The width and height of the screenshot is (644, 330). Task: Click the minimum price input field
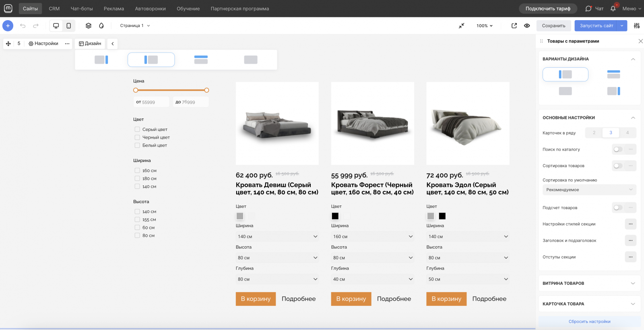coord(151,102)
